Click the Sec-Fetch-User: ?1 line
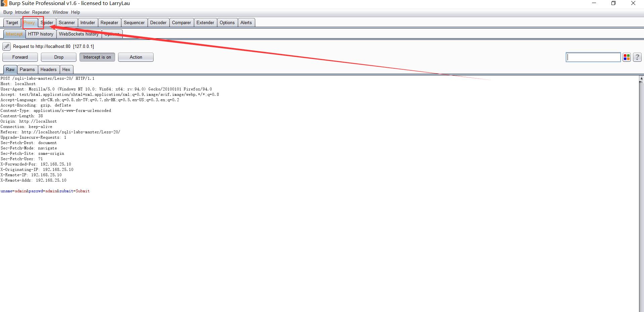 22,159
